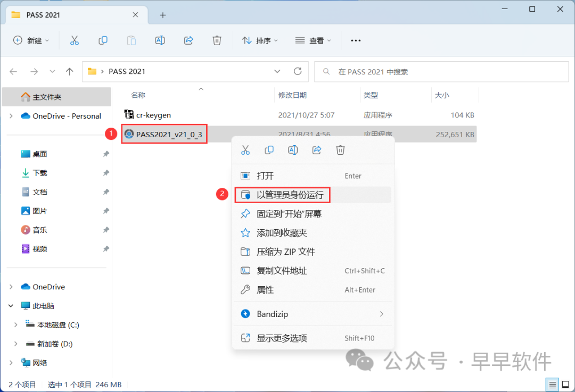Click the search box for PASS 2021

click(x=441, y=71)
